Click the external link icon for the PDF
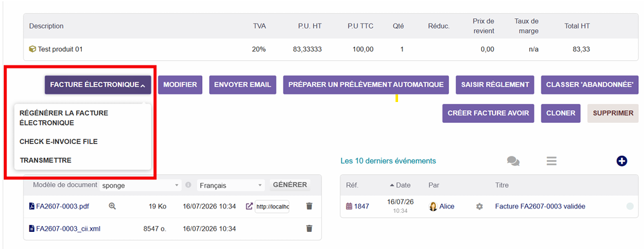Image resolution: width=644 pixels, height=249 pixels. [x=249, y=207]
